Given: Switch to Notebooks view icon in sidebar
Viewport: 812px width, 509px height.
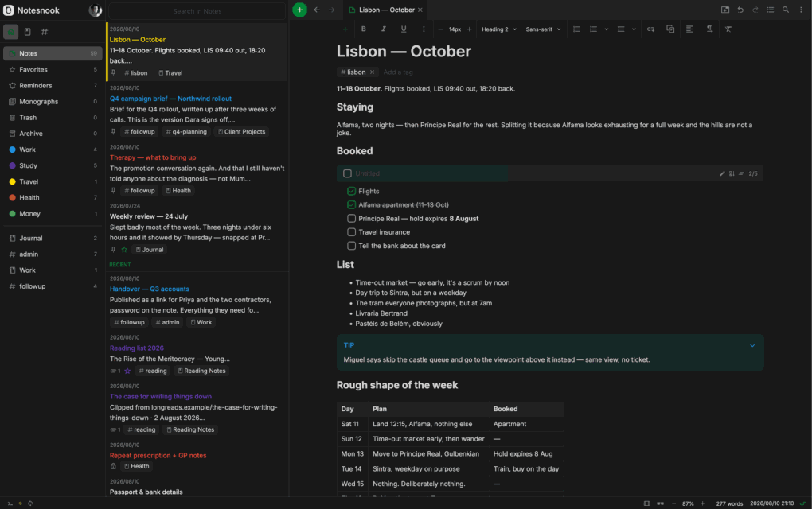Looking at the screenshot, I should coord(27,32).
